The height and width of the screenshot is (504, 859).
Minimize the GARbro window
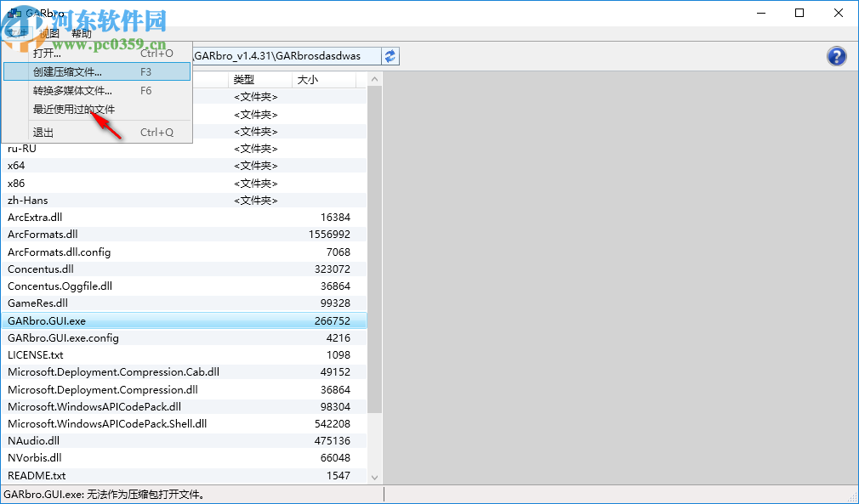[761, 13]
